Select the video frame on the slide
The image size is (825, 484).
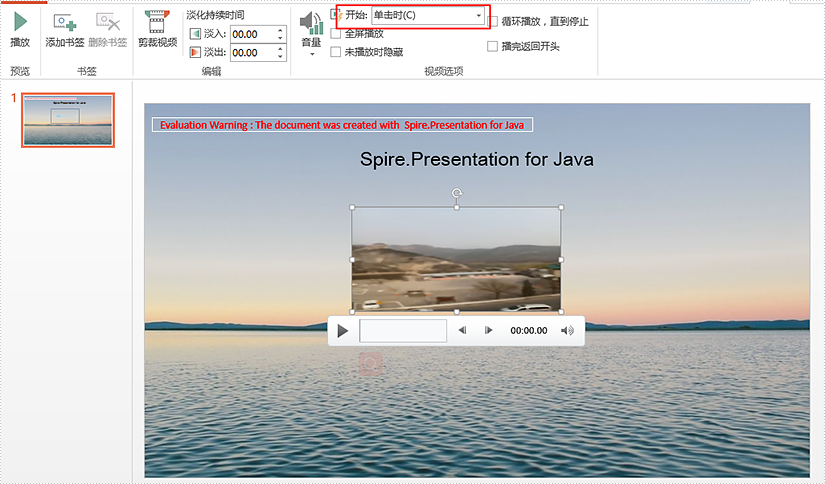pos(456,259)
